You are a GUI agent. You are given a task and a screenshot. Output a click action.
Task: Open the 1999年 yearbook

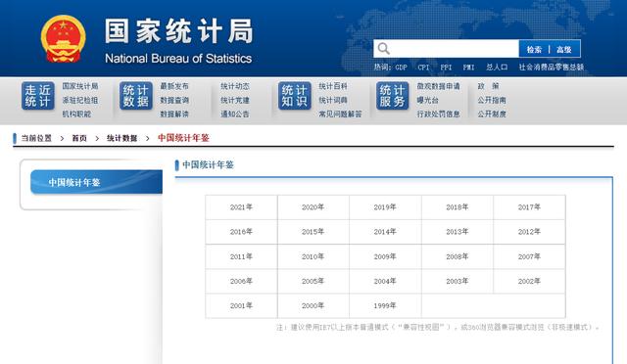[385, 305]
